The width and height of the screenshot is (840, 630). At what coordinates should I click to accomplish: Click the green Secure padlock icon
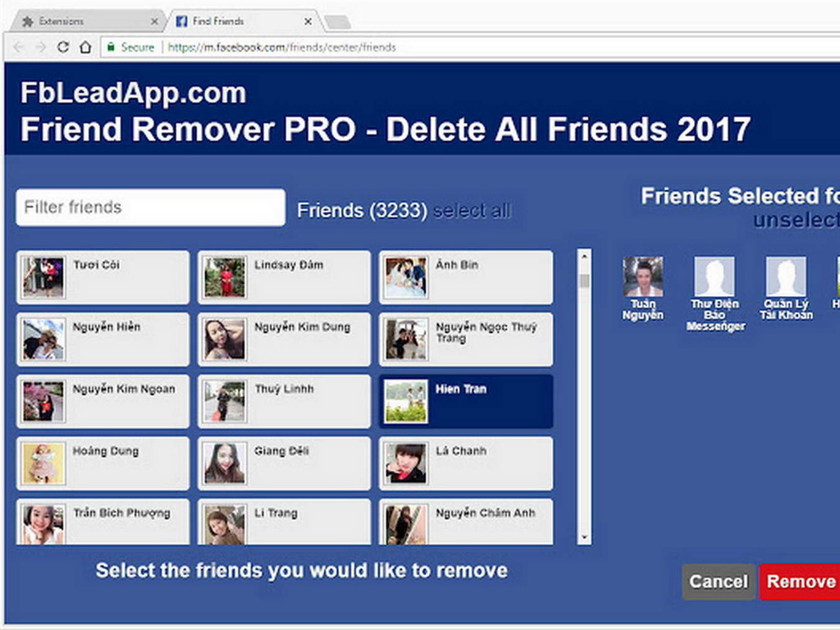click(x=111, y=47)
